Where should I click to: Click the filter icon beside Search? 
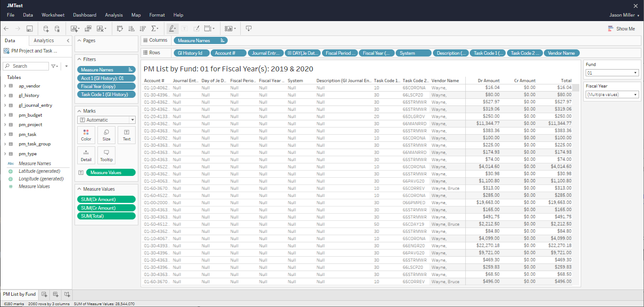point(54,66)
